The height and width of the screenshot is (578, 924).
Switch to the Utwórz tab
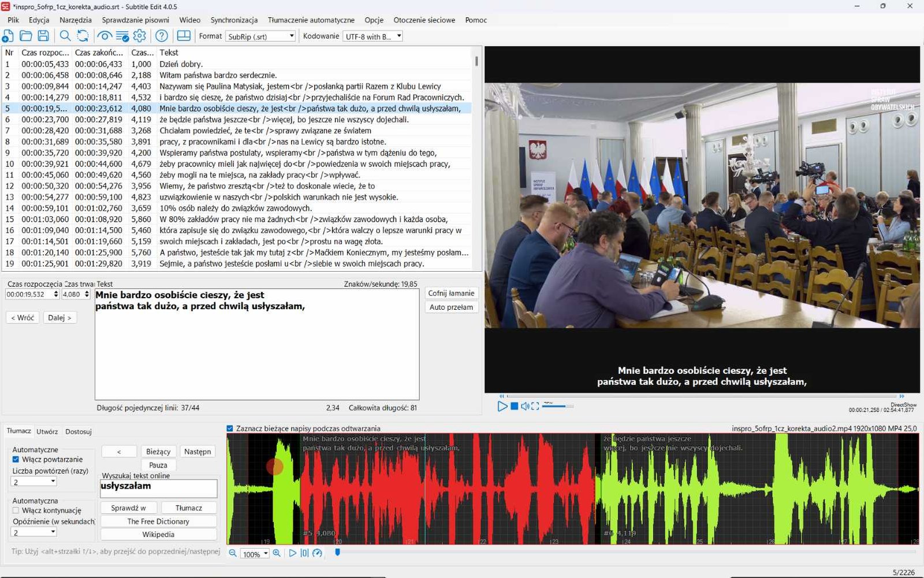click(x=47, y=432)
